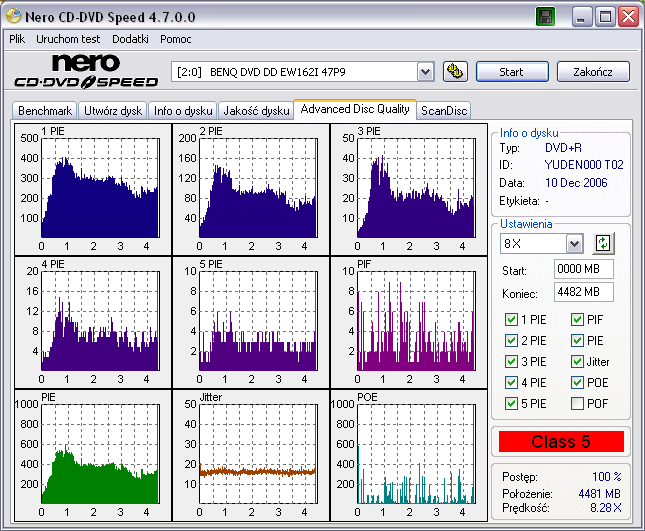The image size is (645, 531).
Task: Click the Nero CD-DVD Speed logo
Action: pyautogui.click(x=86, y=71)
